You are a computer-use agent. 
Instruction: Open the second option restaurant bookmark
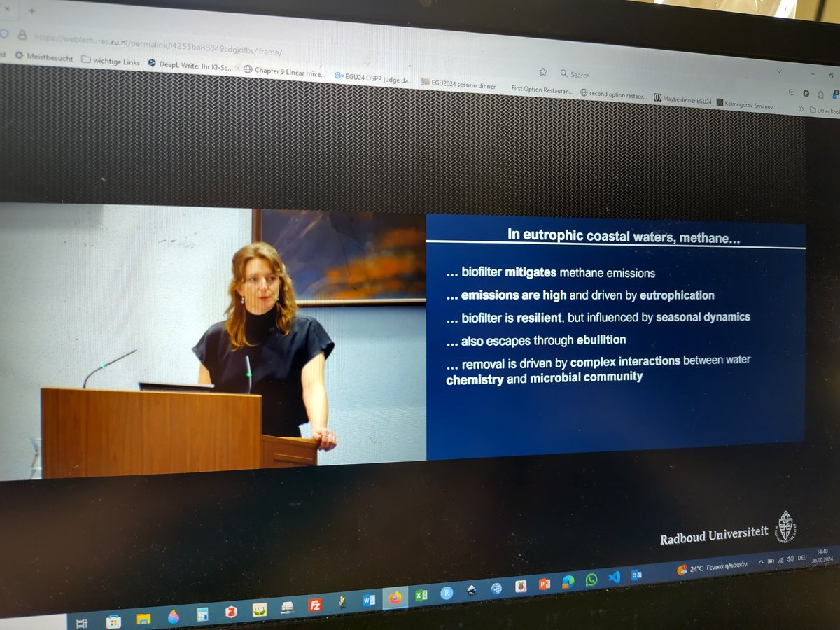pos(613,94)
